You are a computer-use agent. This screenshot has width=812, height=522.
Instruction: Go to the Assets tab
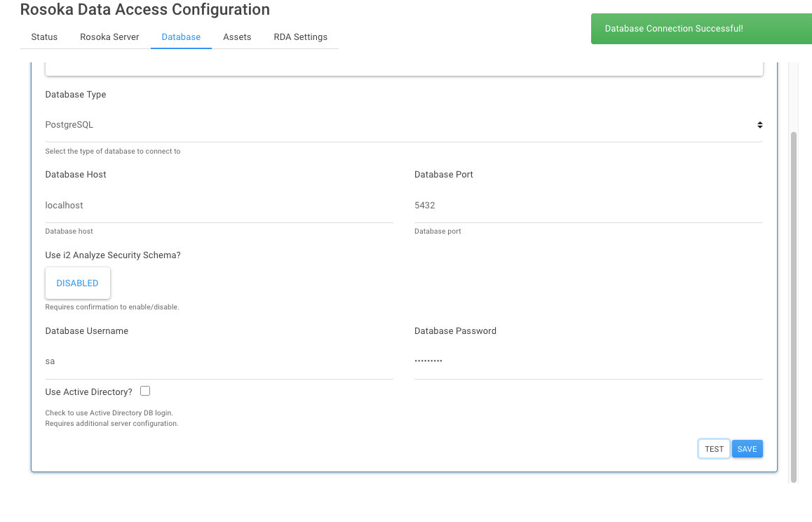click(x=237, y=36)
